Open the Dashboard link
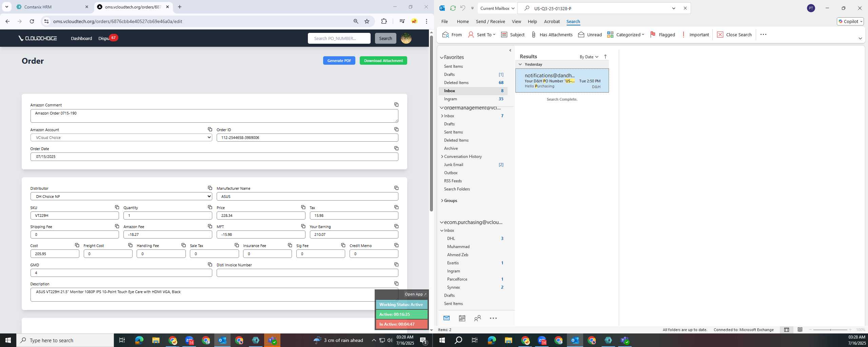 81,38
